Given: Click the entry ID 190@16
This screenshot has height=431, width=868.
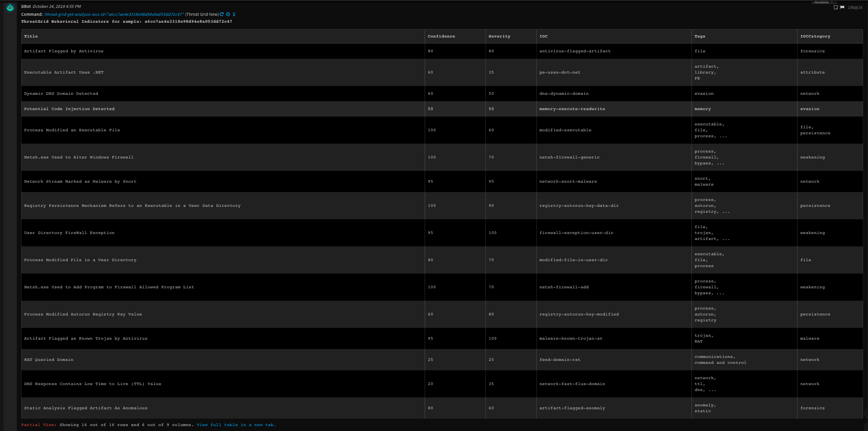Looking at the screenshot, I should 855,7.
